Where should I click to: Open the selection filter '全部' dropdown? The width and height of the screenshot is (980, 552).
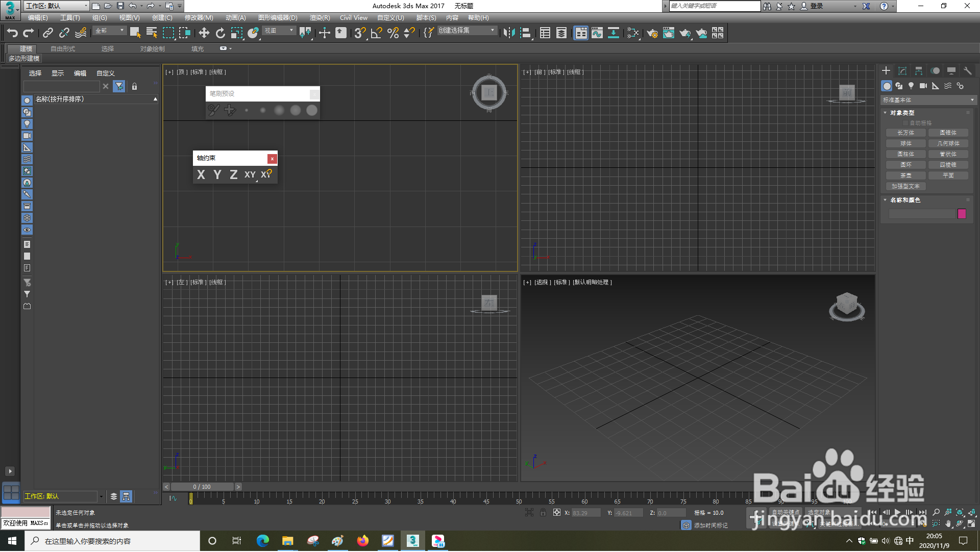click(x=110, y=31)
